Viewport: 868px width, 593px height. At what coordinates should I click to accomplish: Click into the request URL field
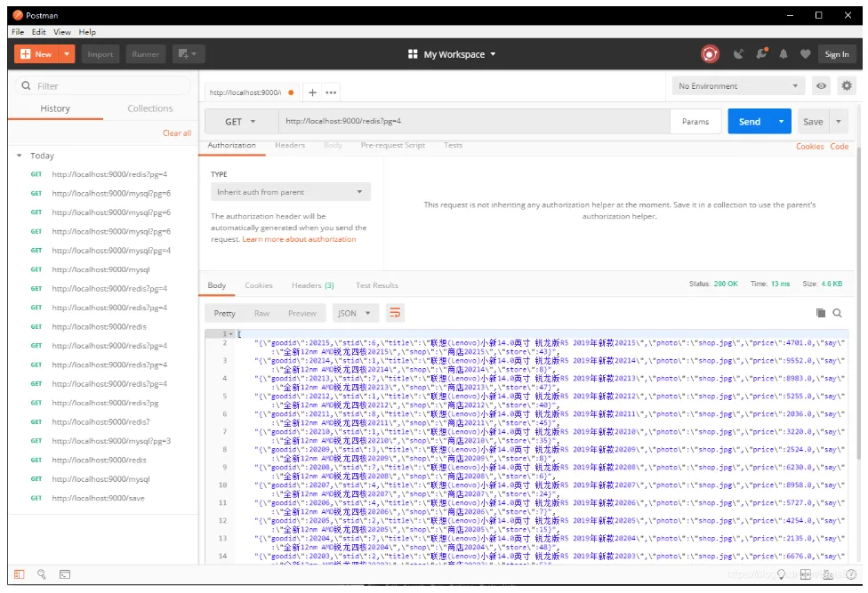pyautogui.click(x=474, y=121)
